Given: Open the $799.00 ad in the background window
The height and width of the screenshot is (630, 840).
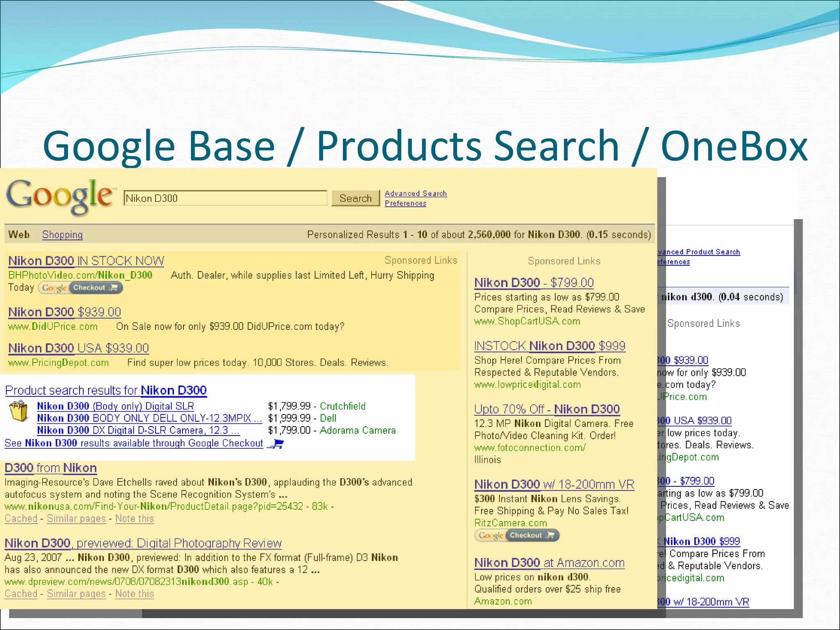Looking at the screenshot, I should pyautogui.click(x=686, y=481).
